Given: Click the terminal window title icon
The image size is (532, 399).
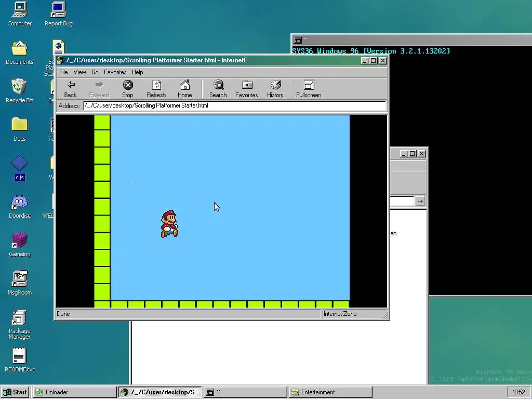Looking at the screenshot, I should click(x=298, y=40).
